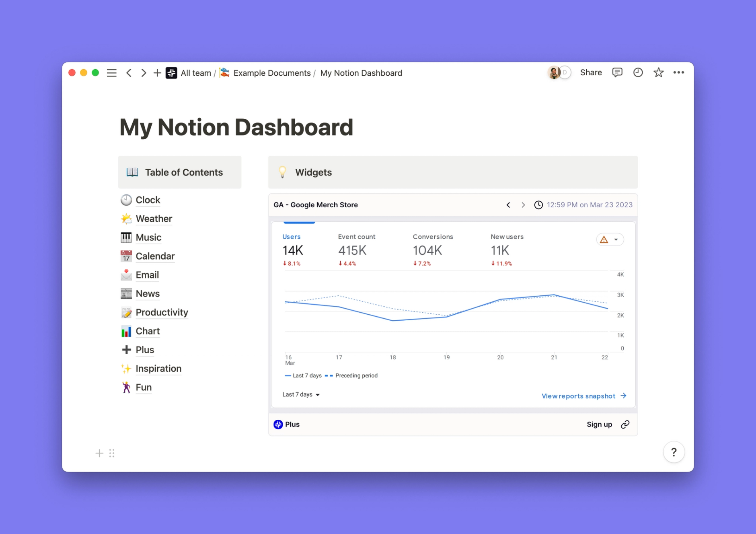Viewport: 756px width, 534px height.
Task: Click the Last 7 days legend entry
Action: coord(303,375)
